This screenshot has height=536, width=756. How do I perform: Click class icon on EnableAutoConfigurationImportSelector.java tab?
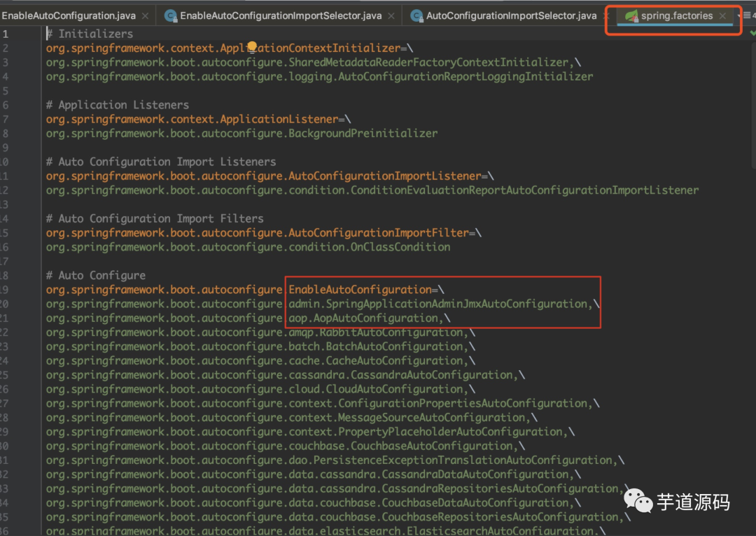point(170,16)
